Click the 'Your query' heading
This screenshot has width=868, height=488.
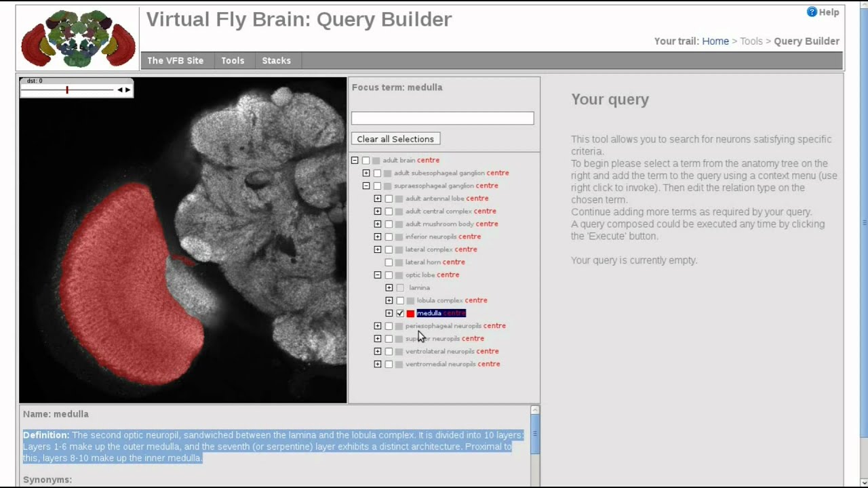[610, 100]
